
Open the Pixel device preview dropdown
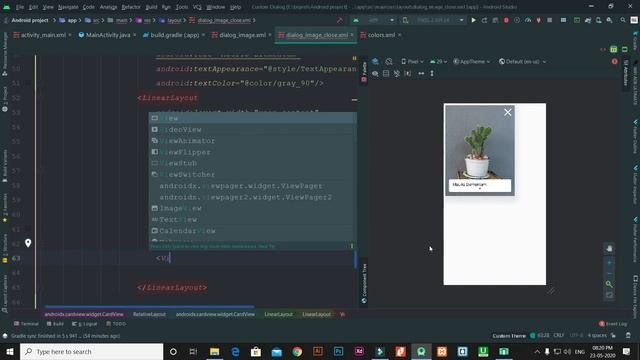(x=412, y=62)
